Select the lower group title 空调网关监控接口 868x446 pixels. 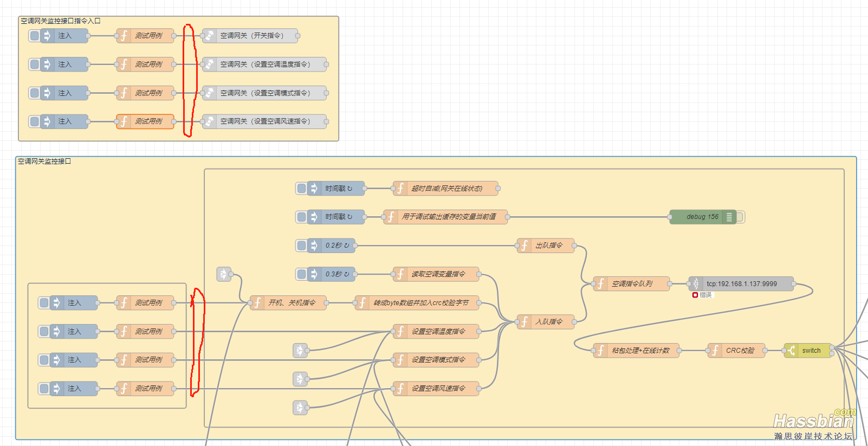44,161
